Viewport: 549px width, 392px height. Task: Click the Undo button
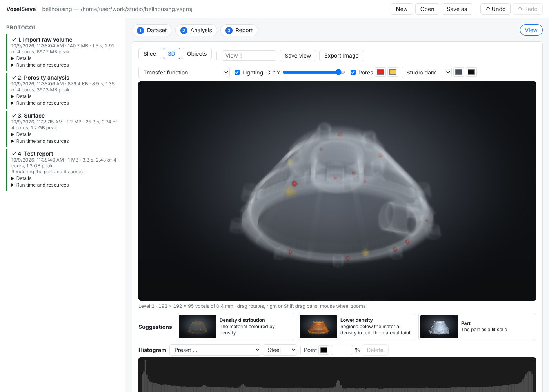[x=495, y=9]
